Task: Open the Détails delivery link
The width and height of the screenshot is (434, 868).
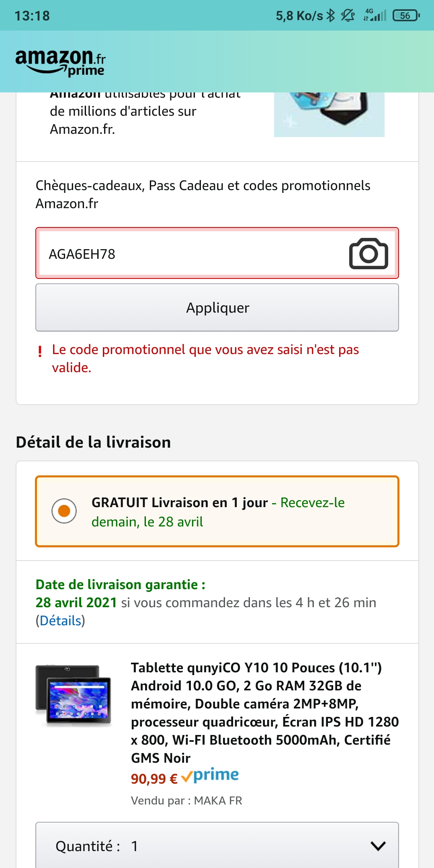Action: pyautogui.click(x=60, y=621)
